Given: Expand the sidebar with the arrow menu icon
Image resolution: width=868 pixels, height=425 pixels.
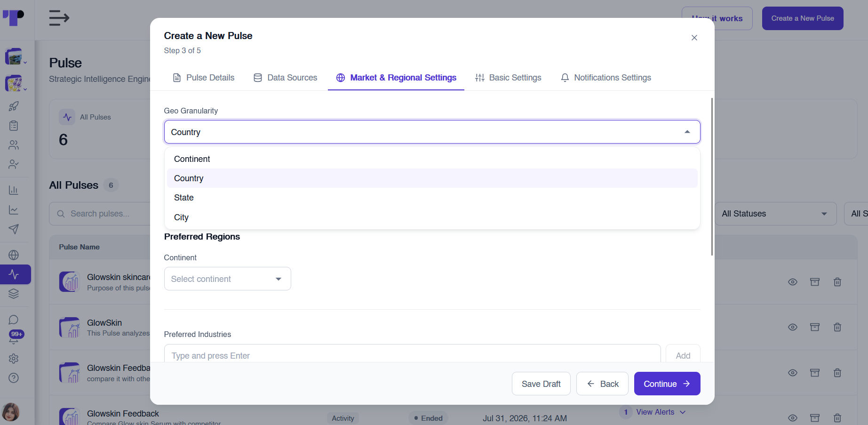Looking at the screenshot, I should click(x=59, y=18).
